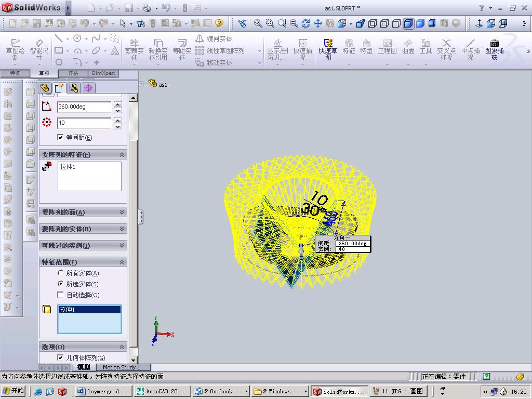
Task: Collapse the 要阵列的特征(F) section
Action: 122,155
